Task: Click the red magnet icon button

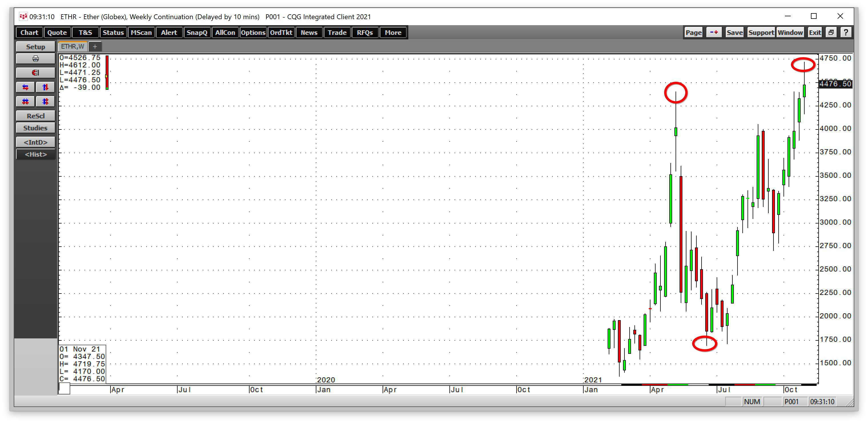Action: [35, 73]
